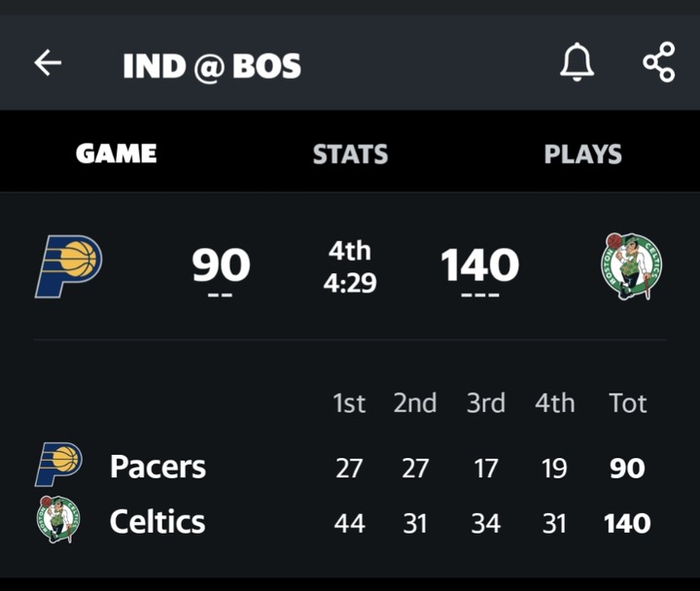This screenshot has height=591, width=700.
Task: Tap the 4th quarter 4:29 game clock
Action: coord(350,266)
